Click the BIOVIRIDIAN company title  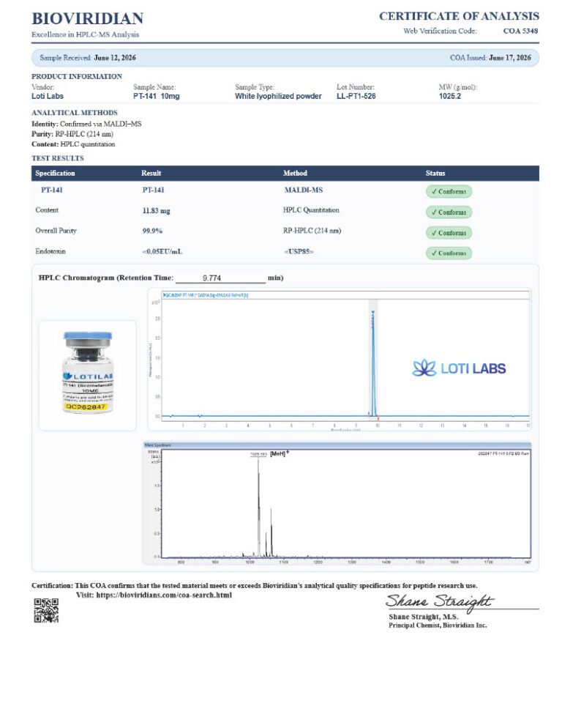pyautogui.click(x=87, y=18)
